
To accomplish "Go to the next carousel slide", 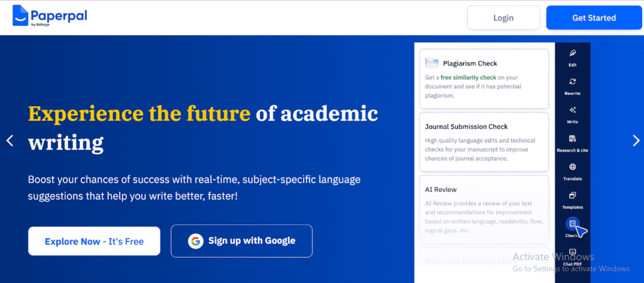I will pyautogui.click(x=635, y=140).
